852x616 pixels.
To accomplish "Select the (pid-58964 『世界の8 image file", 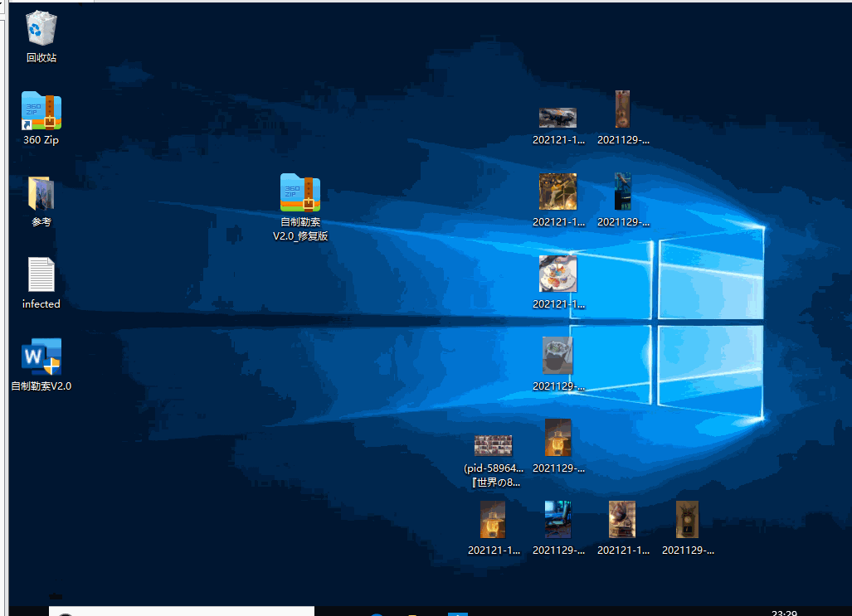I will [493, 446].
